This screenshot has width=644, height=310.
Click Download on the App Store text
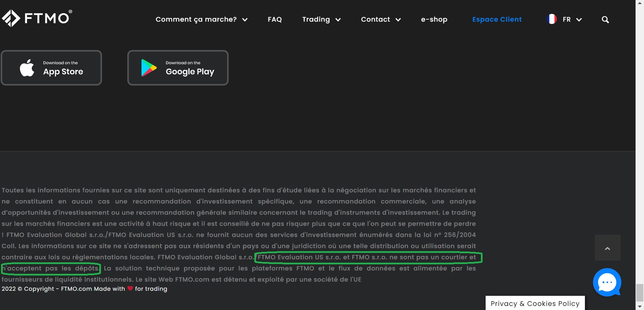coord(63,68)
